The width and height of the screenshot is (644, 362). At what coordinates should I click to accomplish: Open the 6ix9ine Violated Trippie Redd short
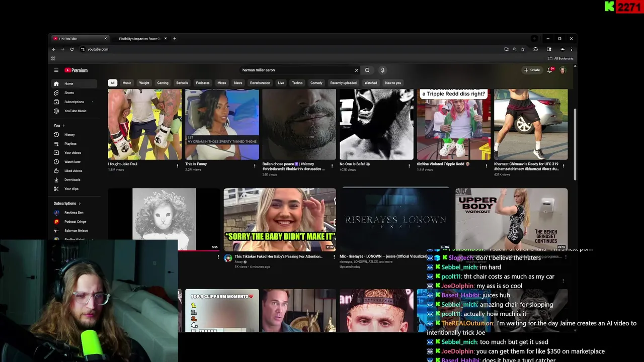454,125
